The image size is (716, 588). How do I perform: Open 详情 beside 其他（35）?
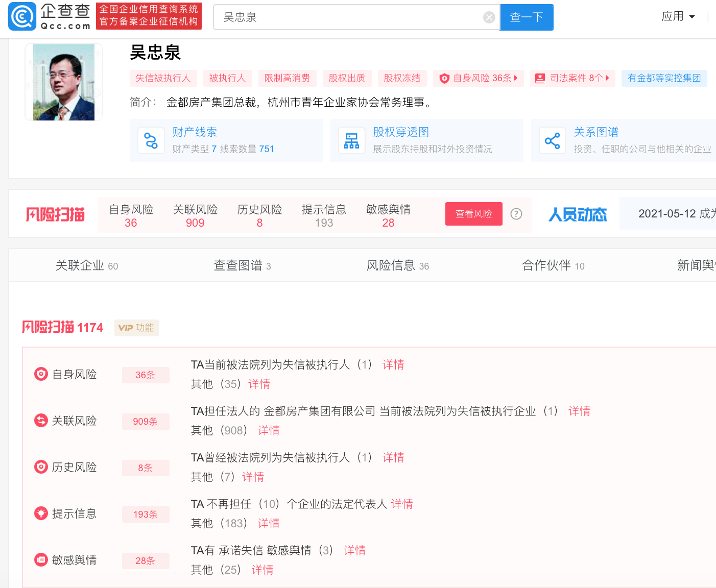click(259, 384)
